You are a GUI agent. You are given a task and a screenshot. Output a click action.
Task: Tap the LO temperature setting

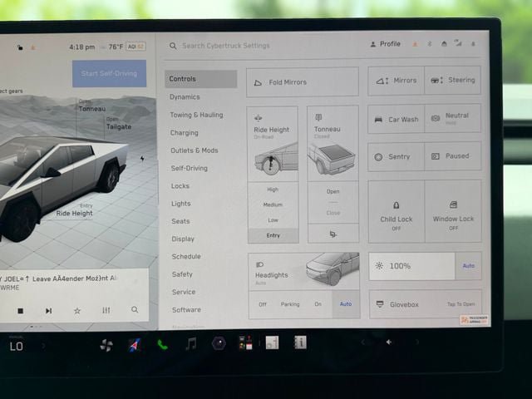tap(17, 347)
